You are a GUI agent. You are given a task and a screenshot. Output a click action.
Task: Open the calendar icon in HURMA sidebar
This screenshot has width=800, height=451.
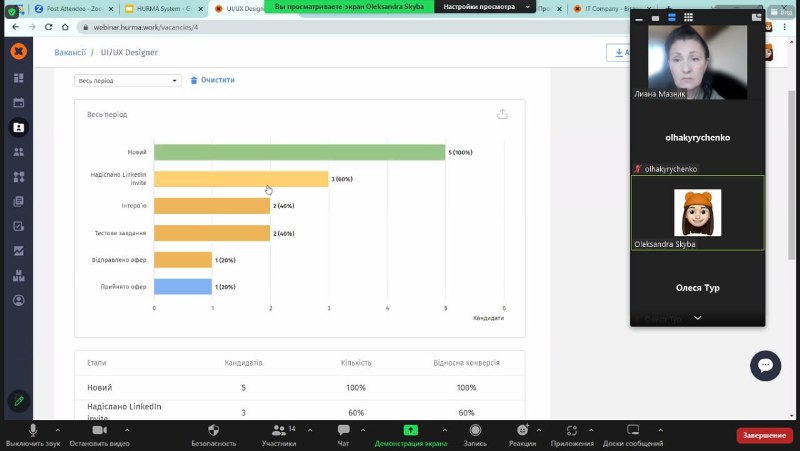coord(19,103)
